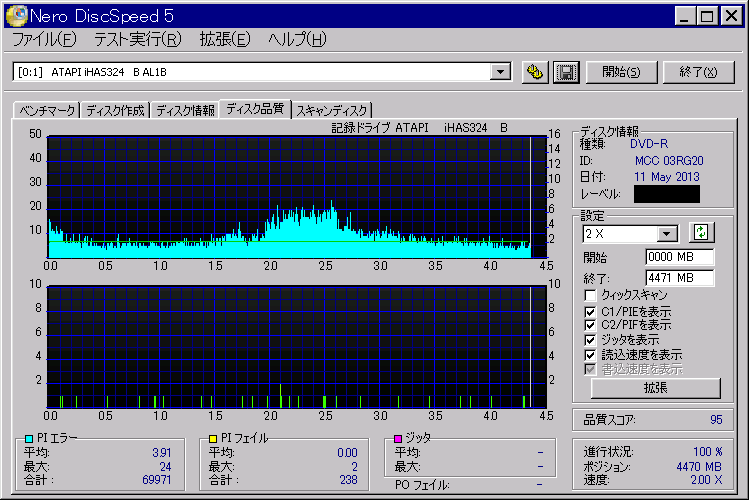This screenshot has height=500, width=749.
Task: Click the 拡張 button in settings
Action: [655, 388]
